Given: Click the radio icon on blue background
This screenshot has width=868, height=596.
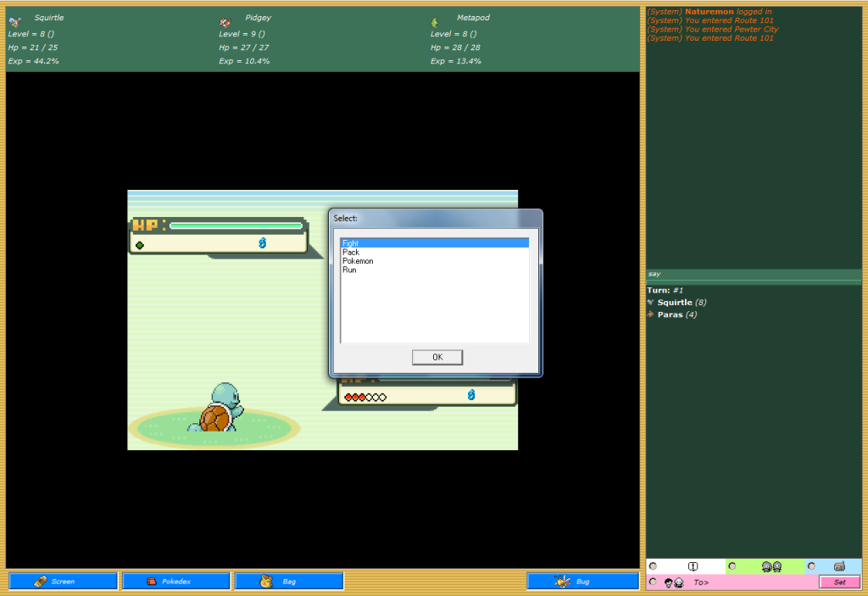Looking at the screenshot, I should [839, 566].
